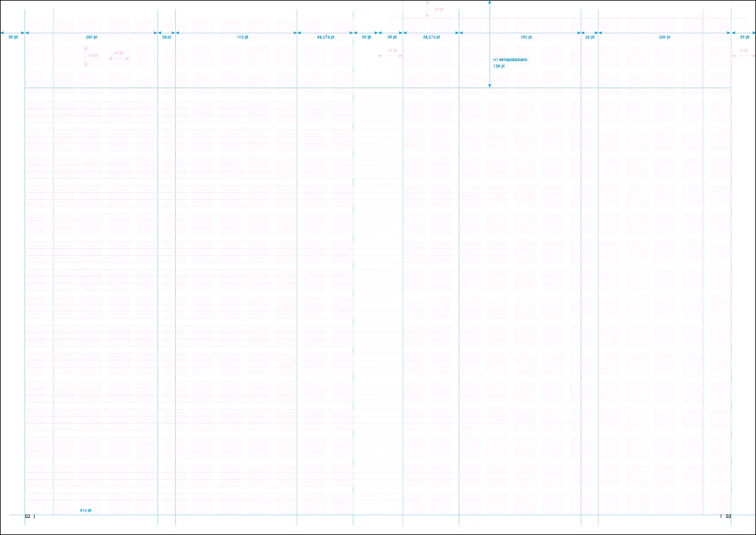Click the 138 pt measurement text
The width and height of the screenshot is (756, 535).
click(x=499, y=66)
